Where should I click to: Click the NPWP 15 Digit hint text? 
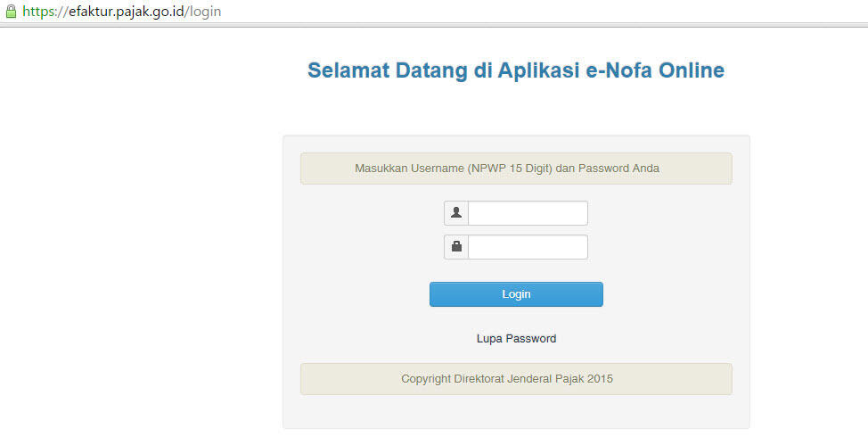pos(509,169)
